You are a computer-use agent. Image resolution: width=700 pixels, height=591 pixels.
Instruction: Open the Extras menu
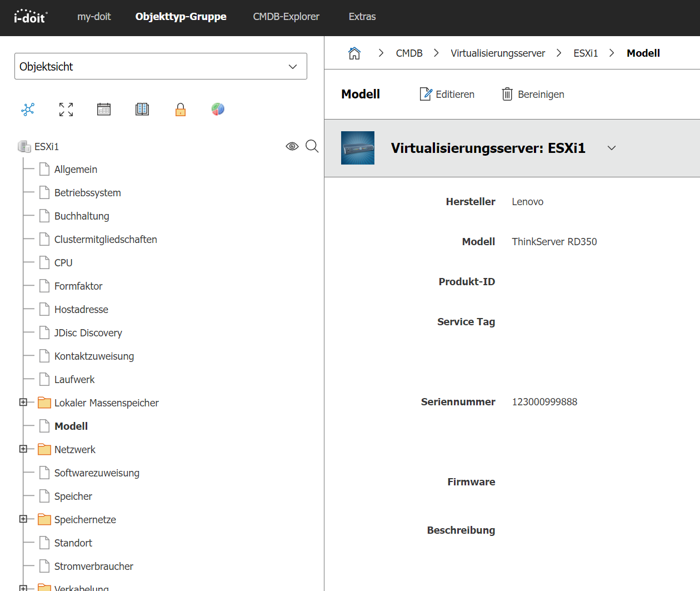362,17
